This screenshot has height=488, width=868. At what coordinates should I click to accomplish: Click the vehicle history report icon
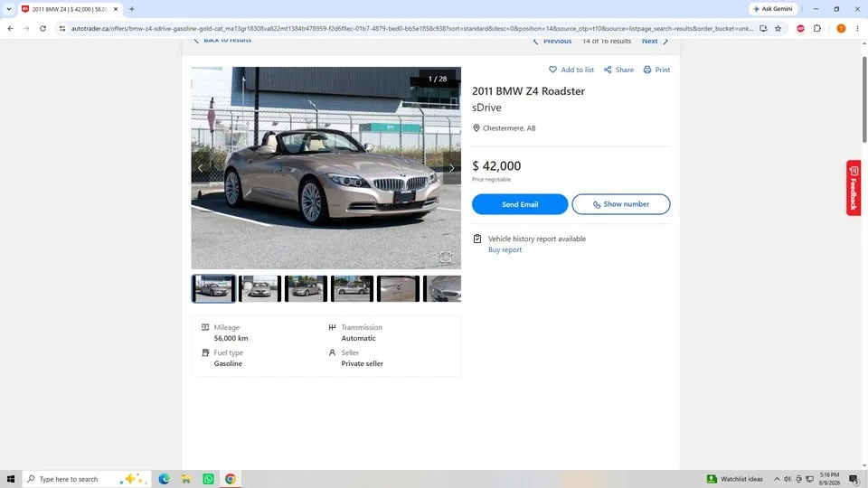pos(477,239)
